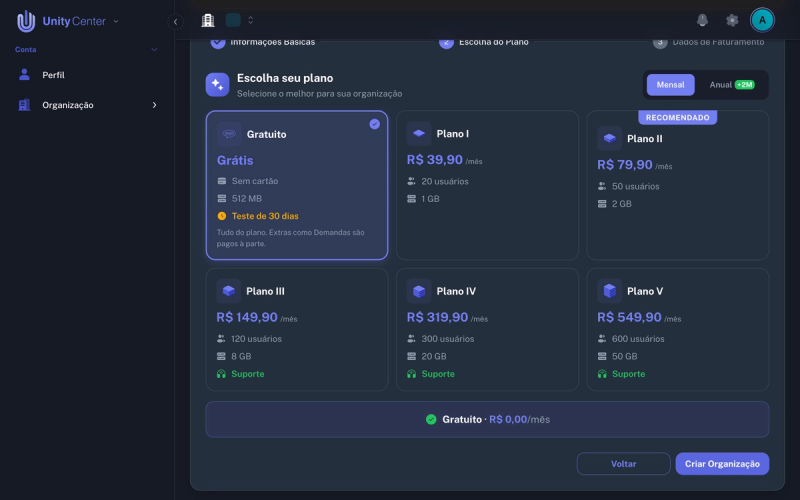
Task: Click the R$ 549,90 price text
Action: click(x=629, y=317)
